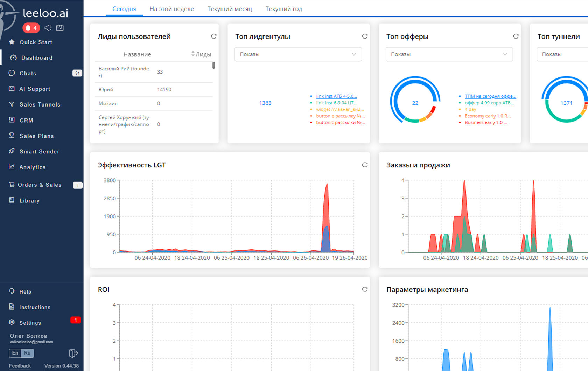Screen dimensions: 588x371
Task: Refresh the Топ лидгентулы widget
Action: (x=365, y=36)
